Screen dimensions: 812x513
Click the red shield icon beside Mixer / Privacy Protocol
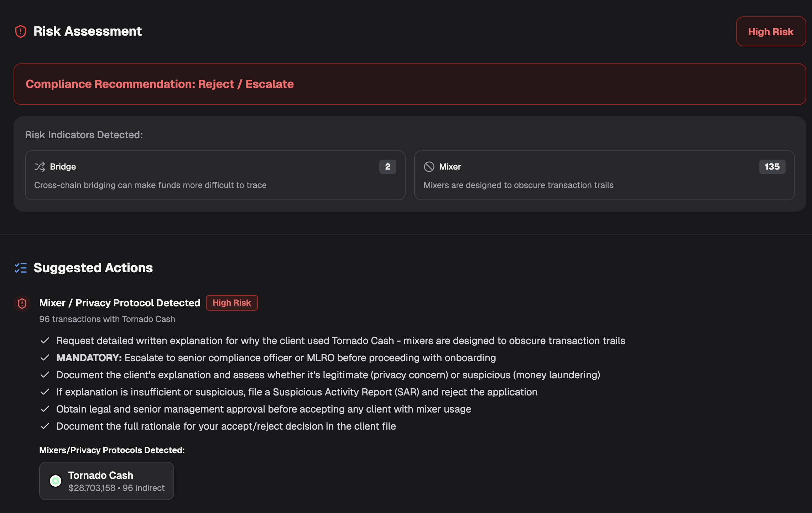click(x=22, y=303)
